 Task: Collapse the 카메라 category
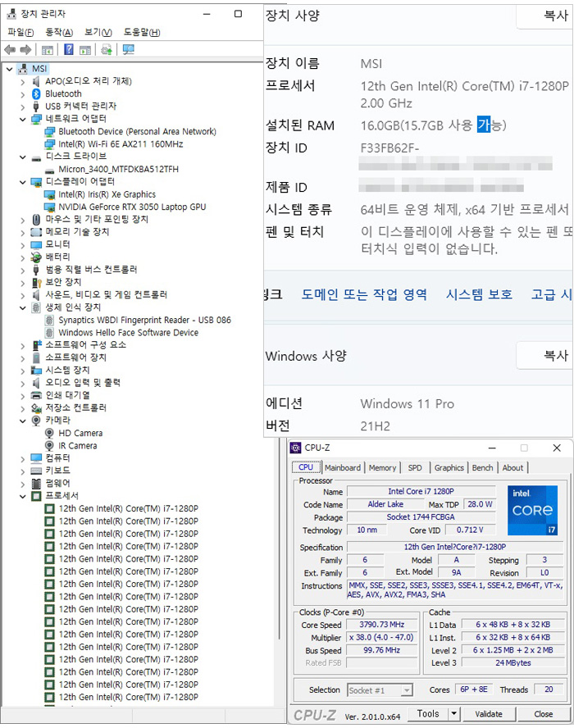[x=23, y=421]
